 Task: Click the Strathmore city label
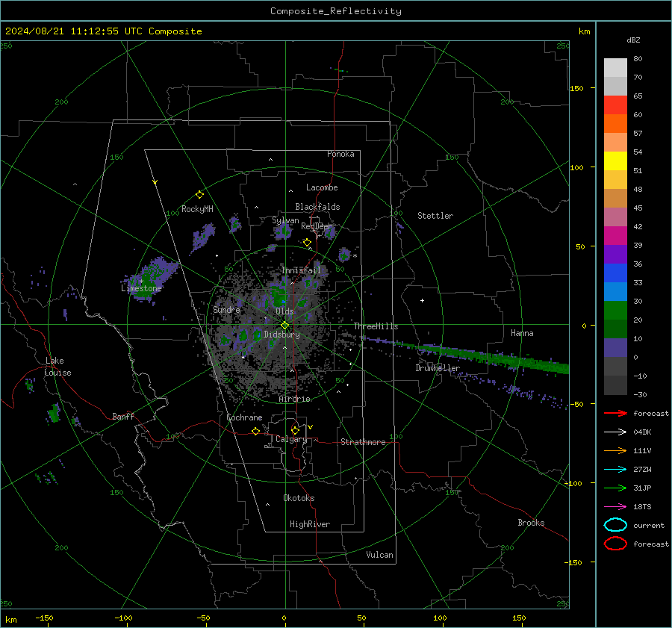[x=363, y=442]
